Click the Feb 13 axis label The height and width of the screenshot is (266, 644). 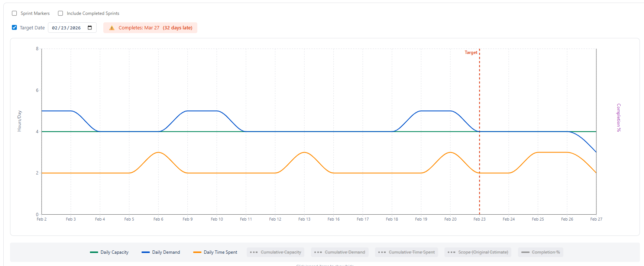pyautogui.click(x=304, y=219)
